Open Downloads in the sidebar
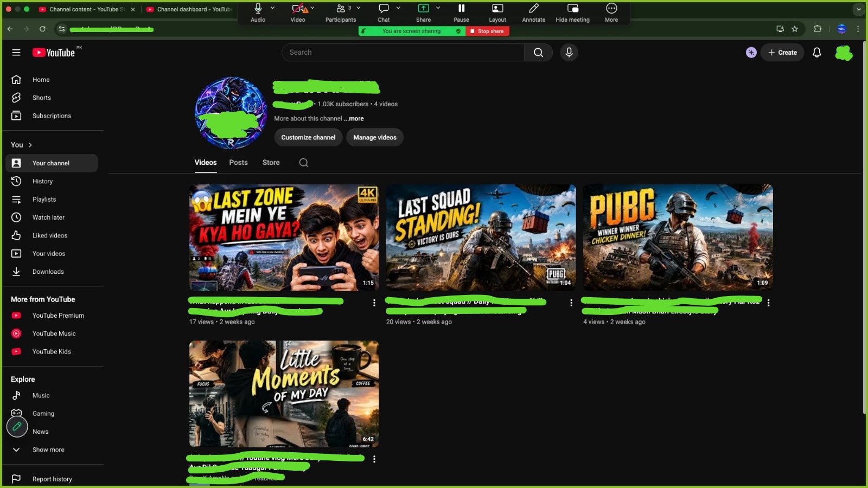This screenshot has width=868, height=488. pos(52,272)
